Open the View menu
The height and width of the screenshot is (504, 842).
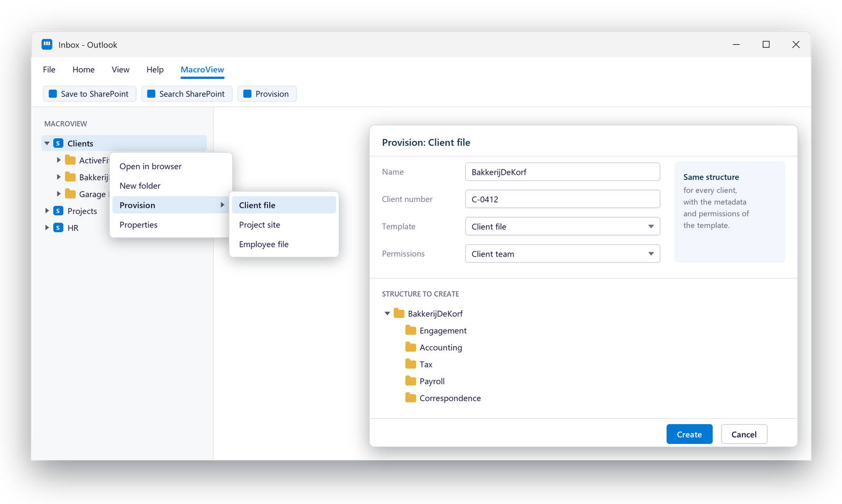[121, 69]
